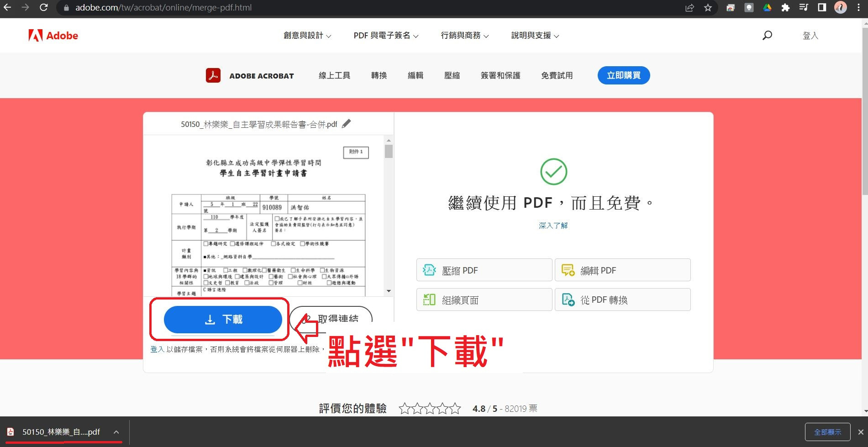Image resolution: width=868 pixels, height=447 pixels.
Task: Expand 行銷與商務 menu
Action: tap(464, 36)
